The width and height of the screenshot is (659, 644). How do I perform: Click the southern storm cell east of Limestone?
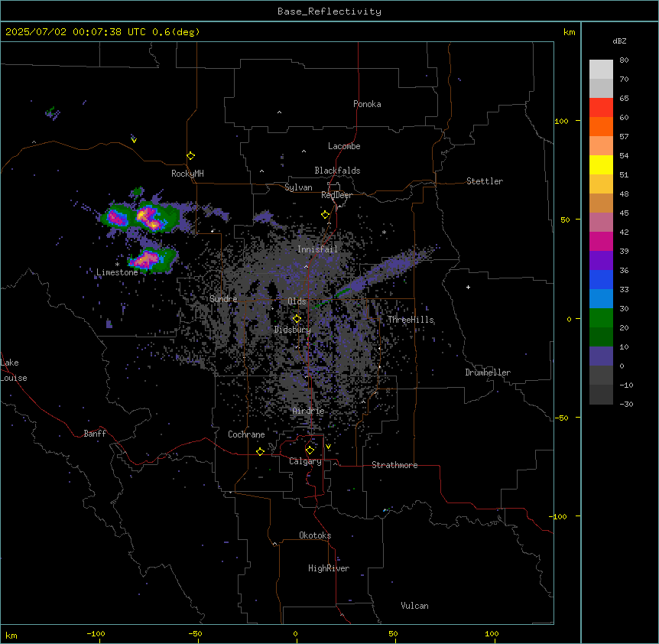(x=152, y=260)
